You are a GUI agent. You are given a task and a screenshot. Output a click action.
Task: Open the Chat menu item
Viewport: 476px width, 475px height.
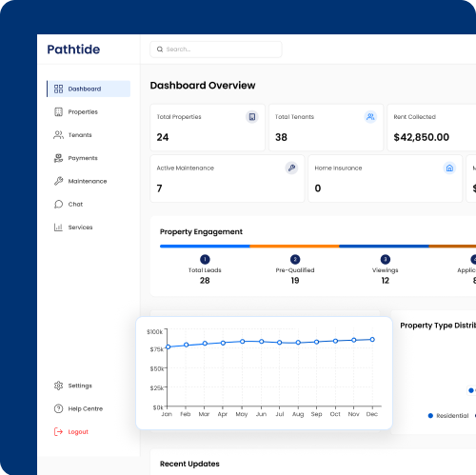[x=89, y=204]
